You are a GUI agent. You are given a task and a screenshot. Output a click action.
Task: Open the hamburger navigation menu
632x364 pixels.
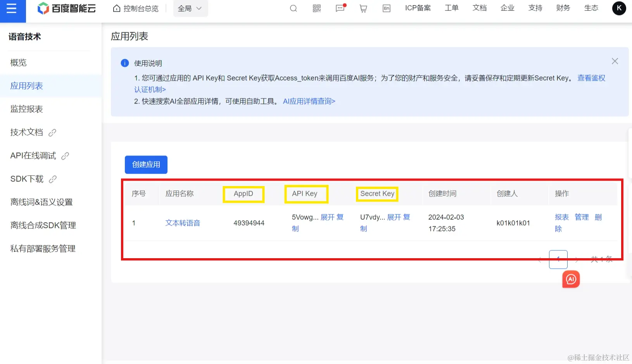pyautogui.click(x=12, y=9)
